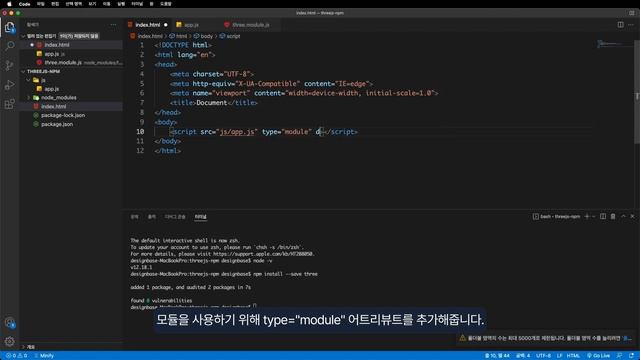Kill terminal with the trash icon

tap(613, 216)
